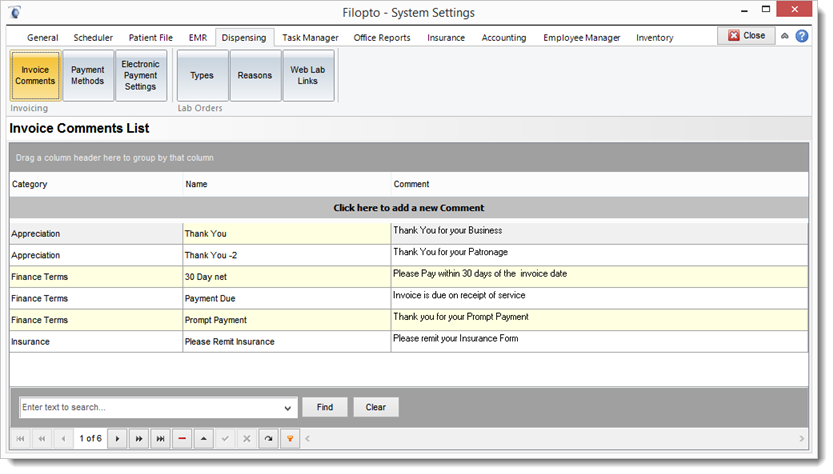The width and height of the screenshot is (833, 474).
Task: Select 'Please Pay within 30 days' comment
Action: (600, 277)
